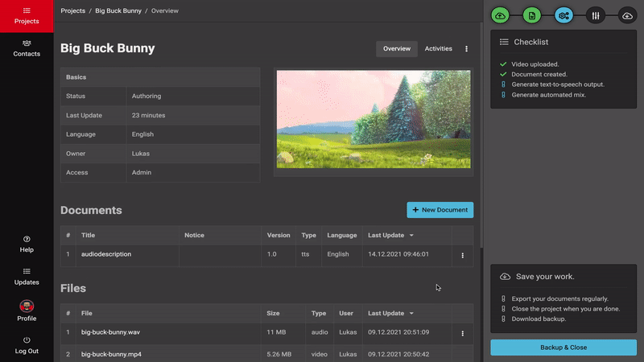This screenshot has height=362, width=644.
Task: Sort Documents table by Last Update arrow
Action: click(411, 235)
